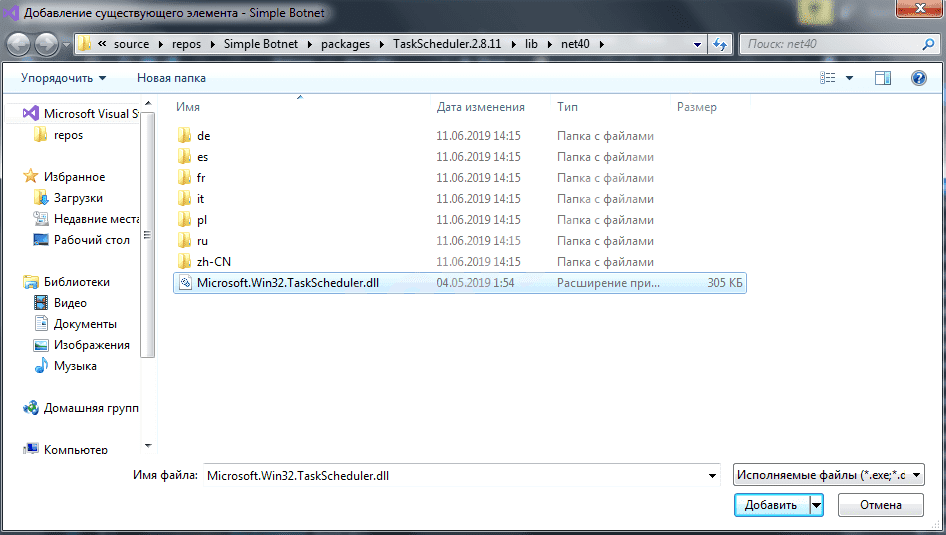The image size is (946, 535).
Task: Open the Упорядочить menu
Action: point(63,78)
